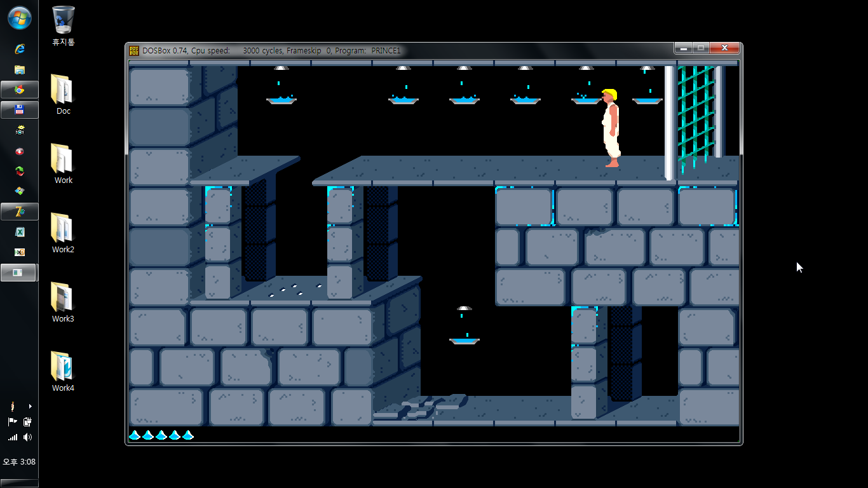868x488 pixels.
Task: Open Windows Explorer from the taskbar
Action: coord(19,69)
